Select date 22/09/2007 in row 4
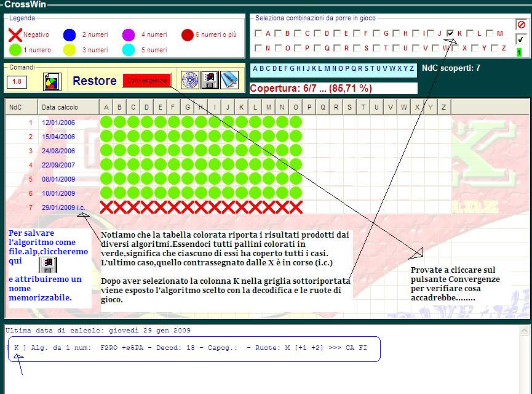The width and height of the screenshot is (532, 394). (58, 165)
